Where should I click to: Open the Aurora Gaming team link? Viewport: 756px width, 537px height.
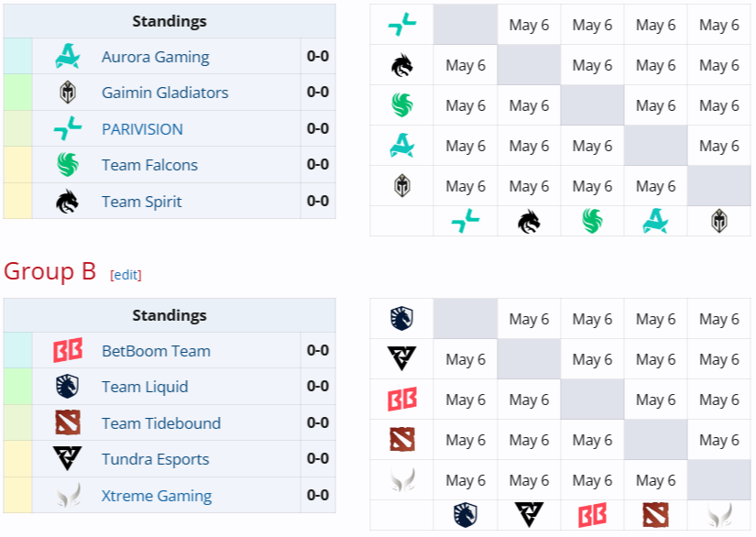(x=155, y=57)
